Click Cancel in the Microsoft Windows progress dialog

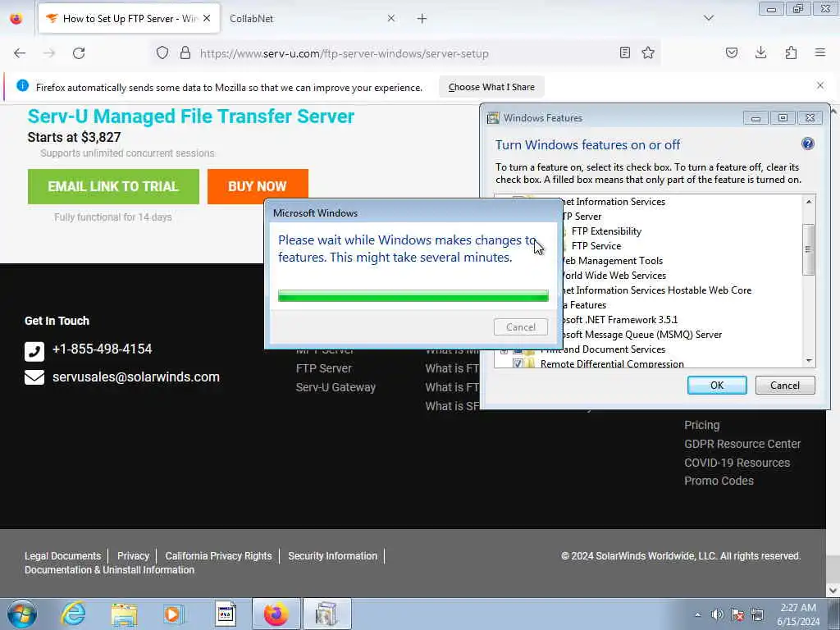click(520, 327)
